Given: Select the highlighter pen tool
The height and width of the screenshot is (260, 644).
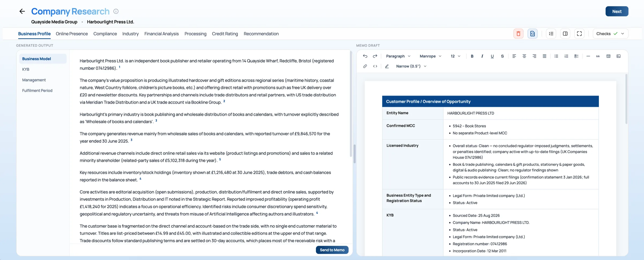Looking at the screenshot, I should 387,66.
